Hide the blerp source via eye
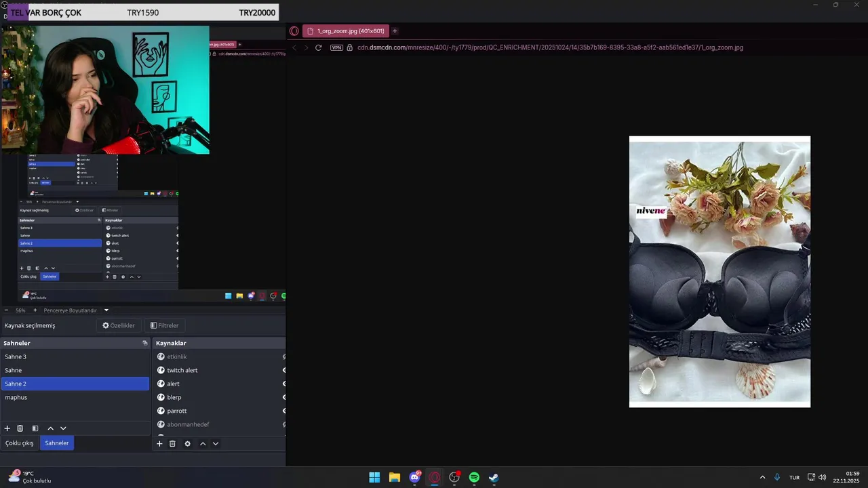The image size is (868, 488). click(x=283, y=397)
